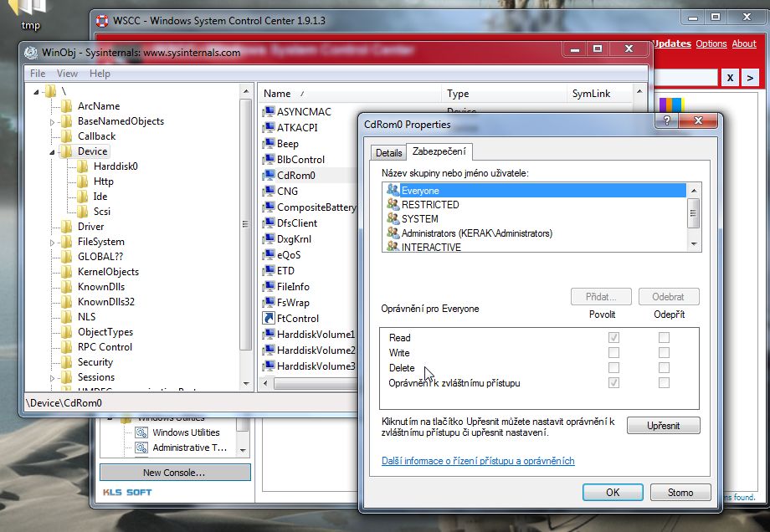
Task: Open access control information link
Action: (x=478, y=461)
